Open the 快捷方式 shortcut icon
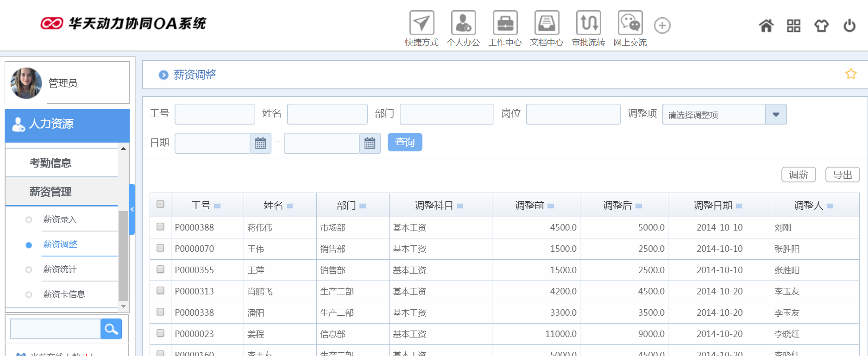868x356 pixels. pos(421,23)
